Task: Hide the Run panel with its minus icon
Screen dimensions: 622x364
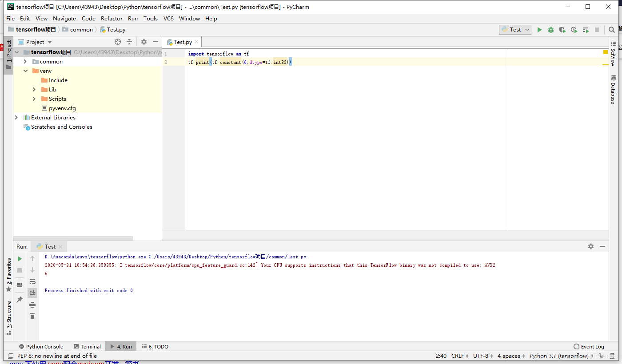Action: point(602,246)
